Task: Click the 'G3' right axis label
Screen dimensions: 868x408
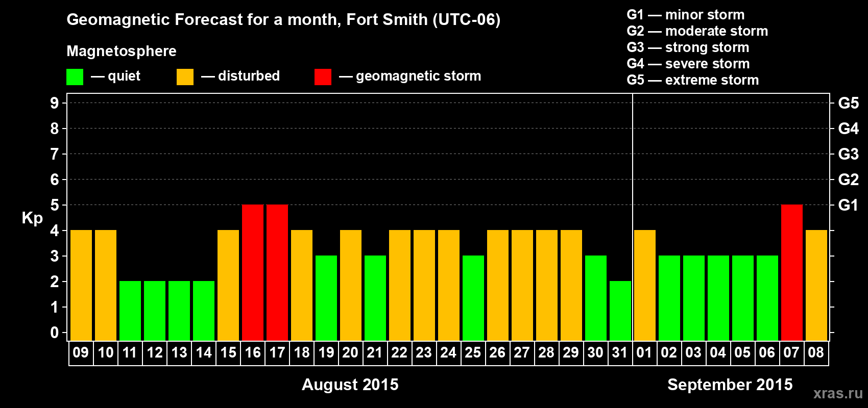Action: click(848, 154)
